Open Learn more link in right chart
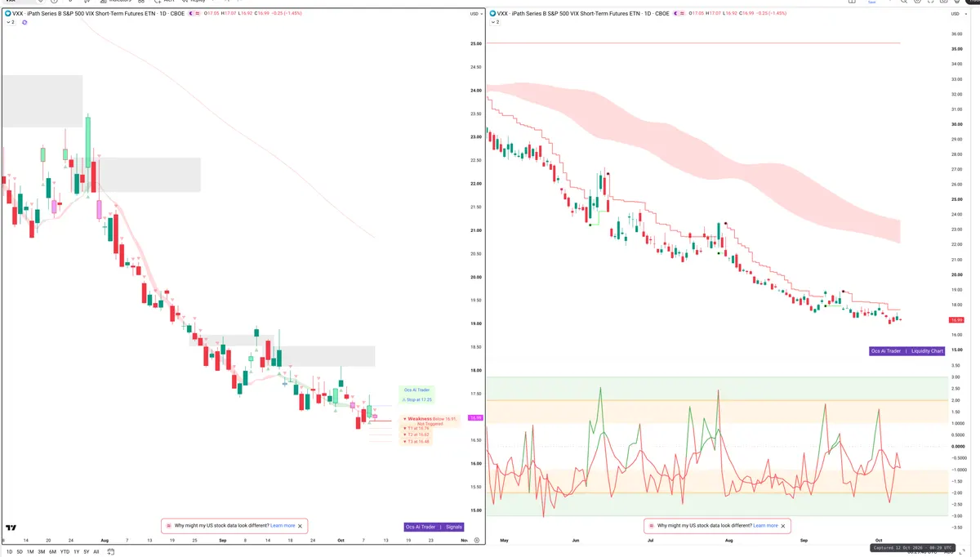980x557 pixels. [x=765, y=526]
